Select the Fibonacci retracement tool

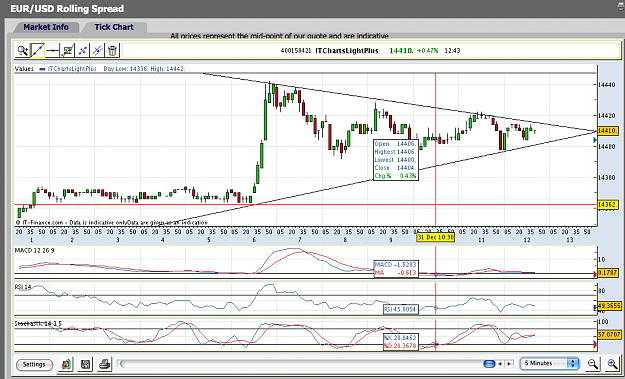point(68,50)
